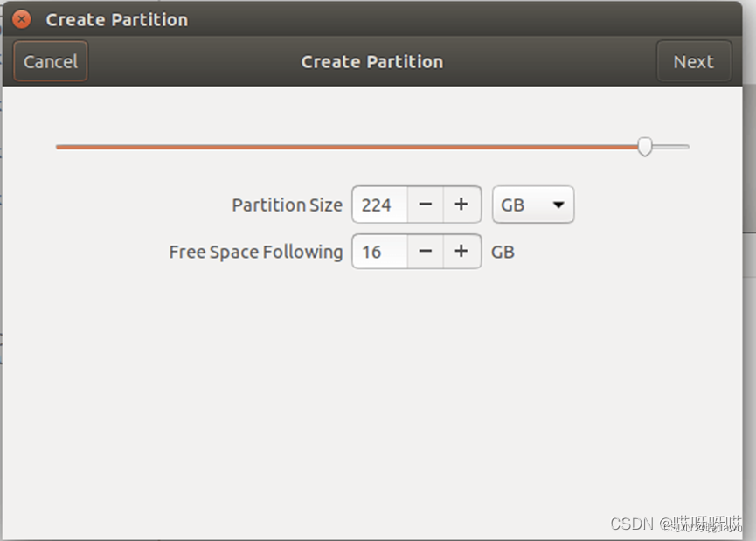Grab the partition size slider handle

click(x=645, y=147)
